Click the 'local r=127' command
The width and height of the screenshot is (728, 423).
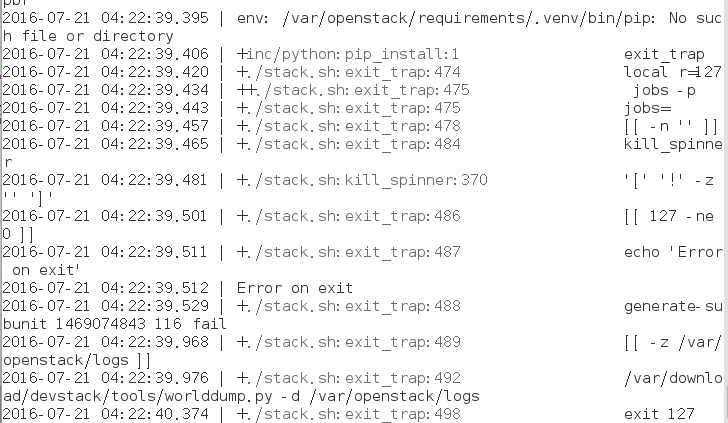(x=671, y=72)
